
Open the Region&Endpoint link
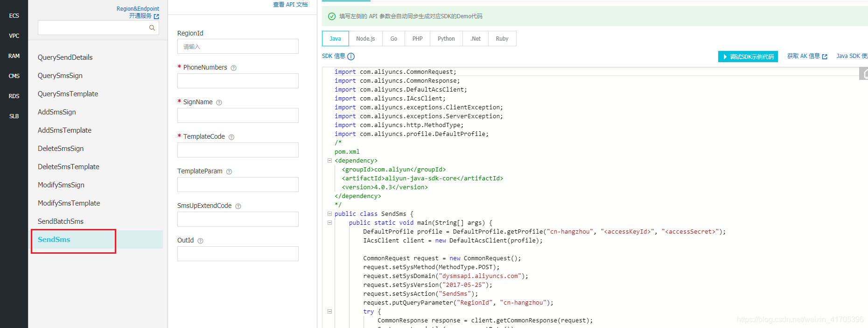tap(138, 9)
